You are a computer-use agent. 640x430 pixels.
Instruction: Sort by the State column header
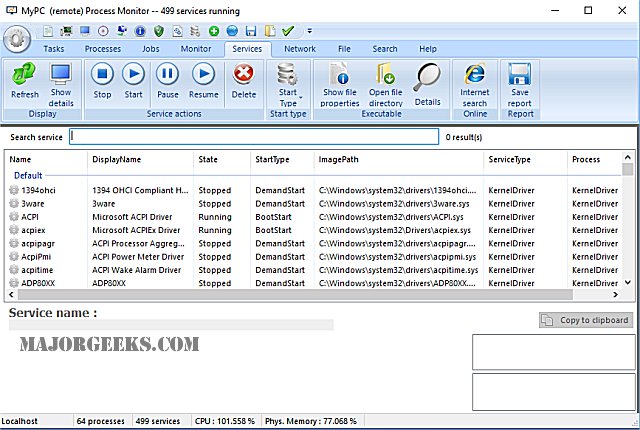click(222, 160)
